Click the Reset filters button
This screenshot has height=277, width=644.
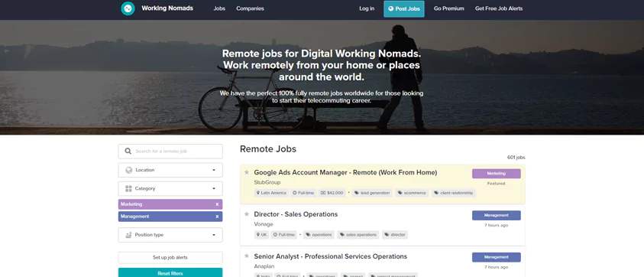[x=170, y=273]
